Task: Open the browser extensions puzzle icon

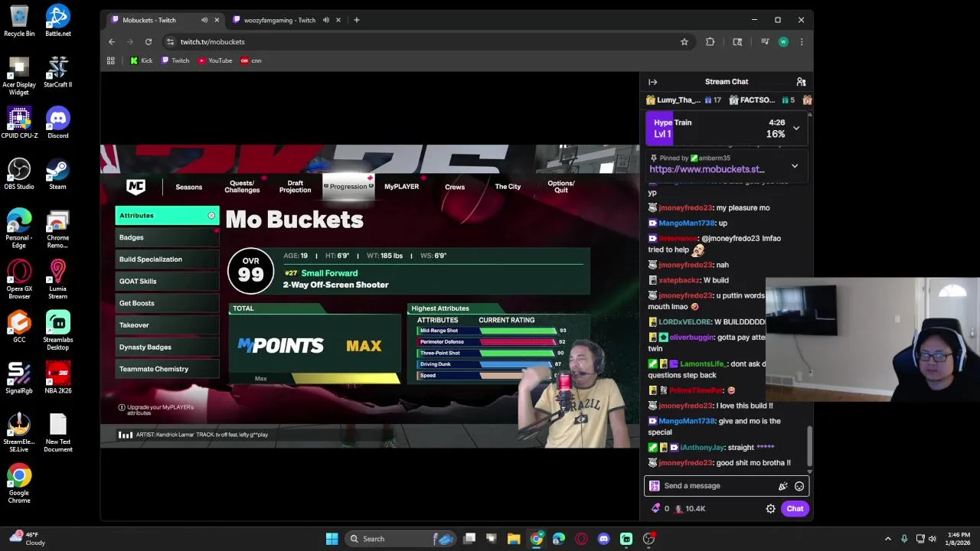Action: [710, 42]
